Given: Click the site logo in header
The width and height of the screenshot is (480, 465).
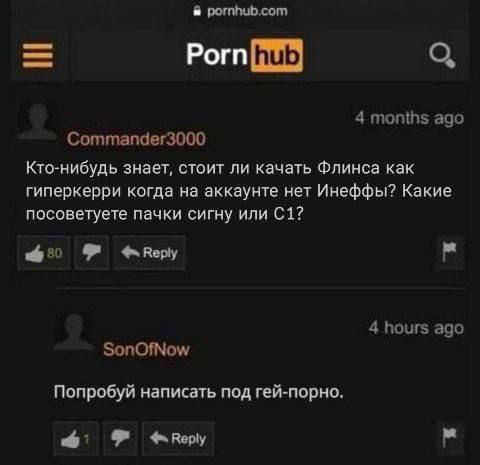Looking at the screenshot, I should coord(245,55).
